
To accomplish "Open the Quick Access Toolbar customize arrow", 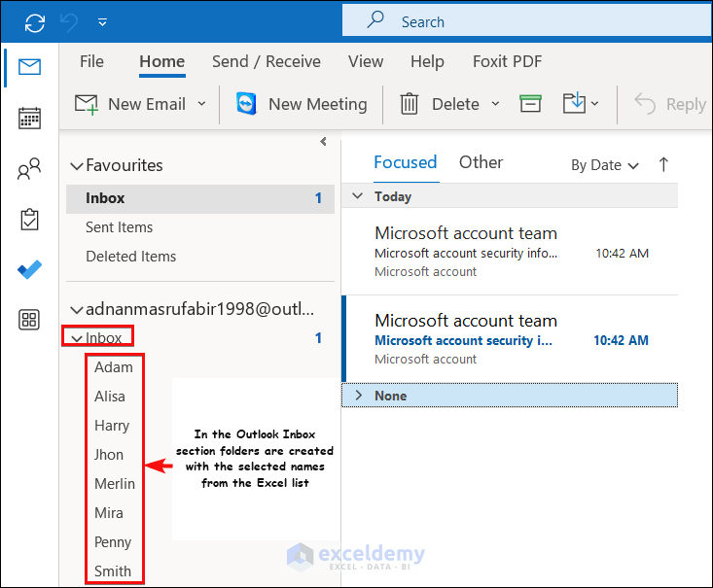I will point(103,22).
